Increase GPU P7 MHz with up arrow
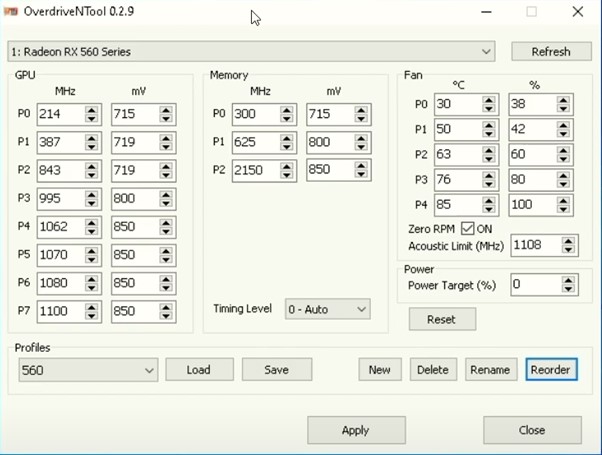This screenshot has height=455, width=602. (91, 307)
